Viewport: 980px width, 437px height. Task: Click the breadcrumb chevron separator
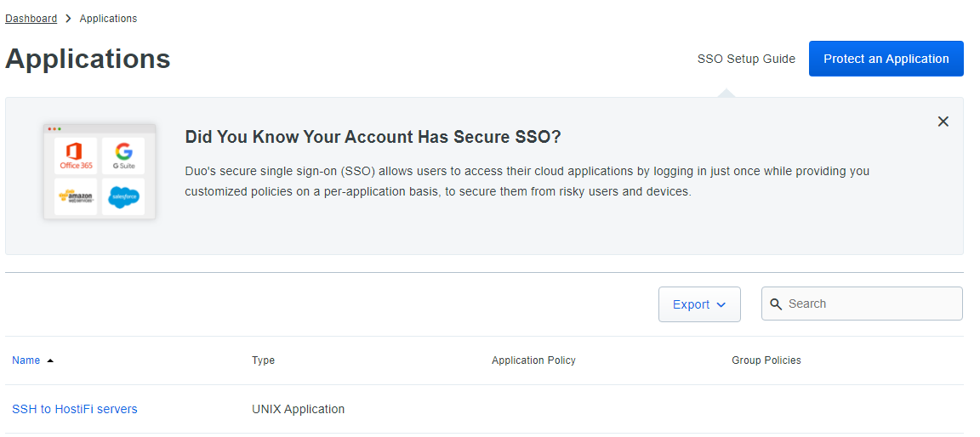[x=68, y=19]
